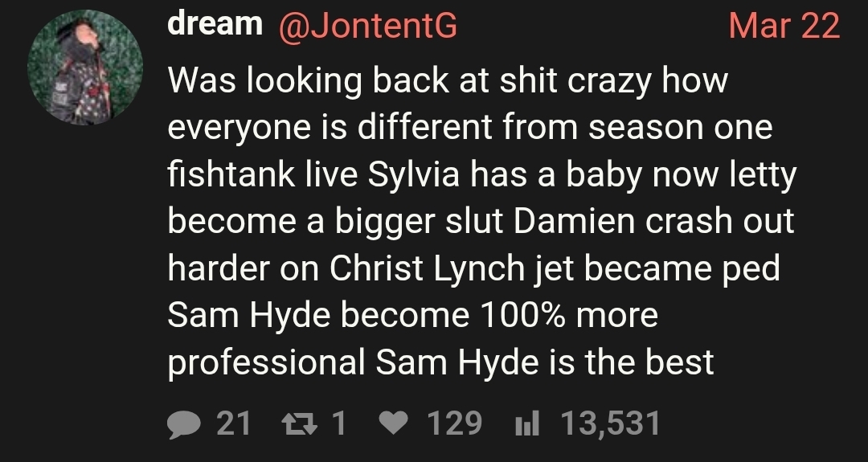Click the tweet line starting 'fishtank live Sylvia'
The width and height of the screenshot is (868, 462).
click(481, 175)
